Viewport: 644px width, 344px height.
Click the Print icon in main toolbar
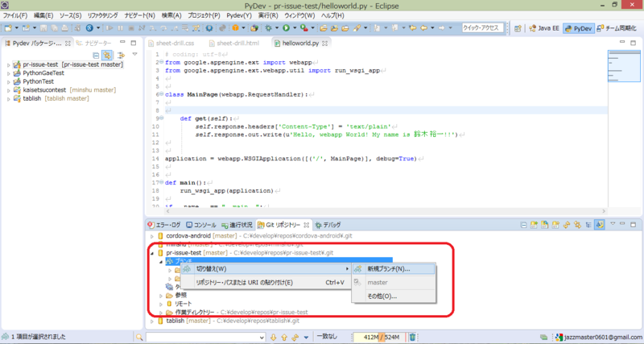[x=65, y=28]
